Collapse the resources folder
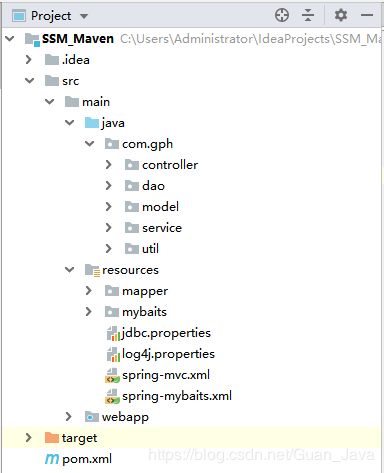The width and height of the screenshot is (384, 473). point(69,269)
